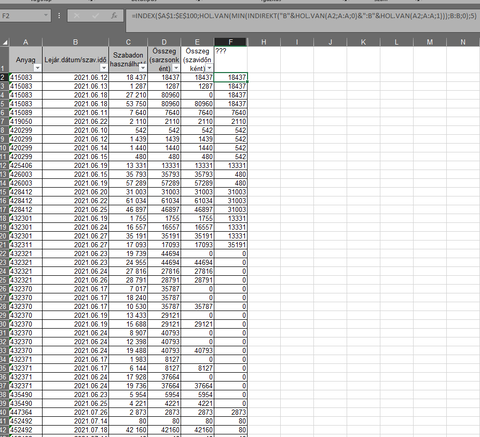
Task: Open the Anyag column filter dropdown
Action: click(37, 68)
